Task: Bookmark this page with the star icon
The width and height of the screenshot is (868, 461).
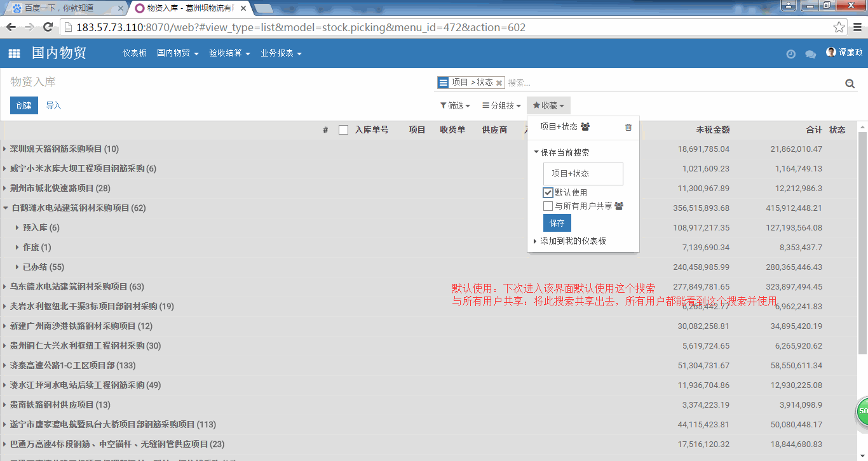Action: click(x=839, y=27)
